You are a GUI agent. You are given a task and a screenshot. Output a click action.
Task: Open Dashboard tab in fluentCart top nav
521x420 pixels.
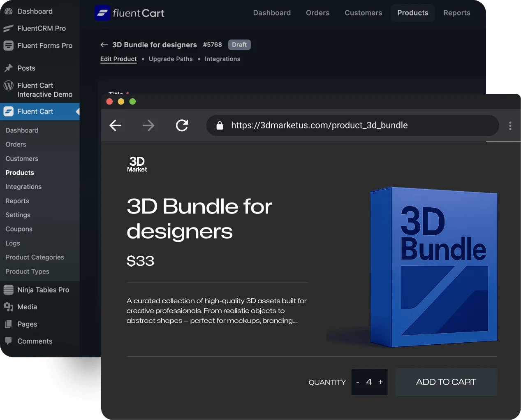(x=272, y=13)
